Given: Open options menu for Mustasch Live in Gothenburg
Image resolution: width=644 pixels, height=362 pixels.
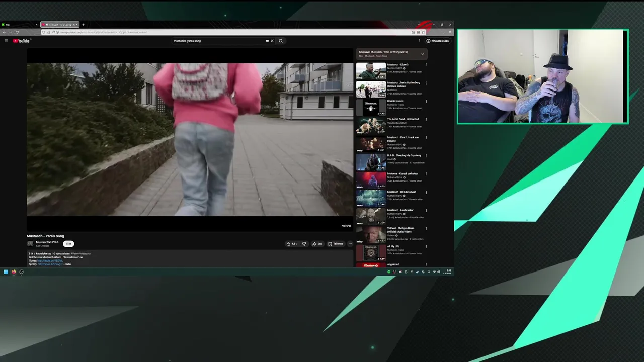Looking at the screenshot, I should coord(426,83).
